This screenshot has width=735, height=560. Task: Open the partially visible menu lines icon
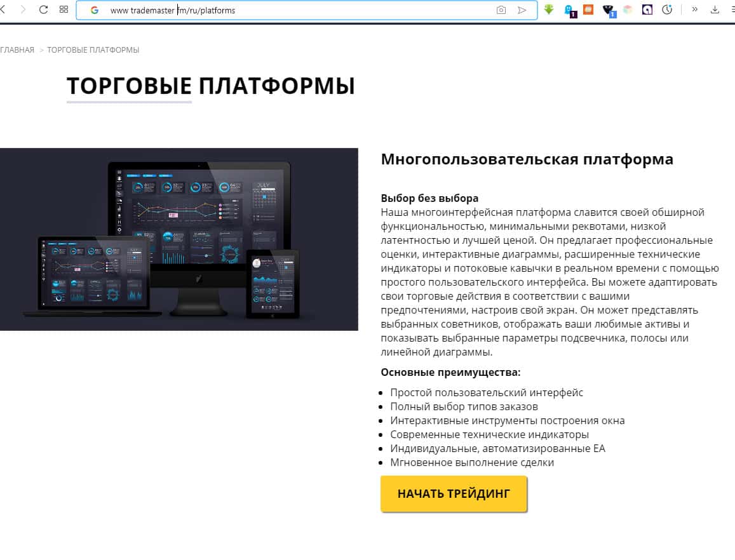click(x=732, y=10)
